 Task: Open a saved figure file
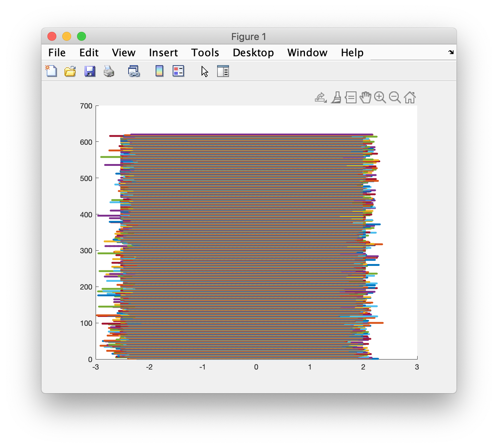tap(70, 71)
